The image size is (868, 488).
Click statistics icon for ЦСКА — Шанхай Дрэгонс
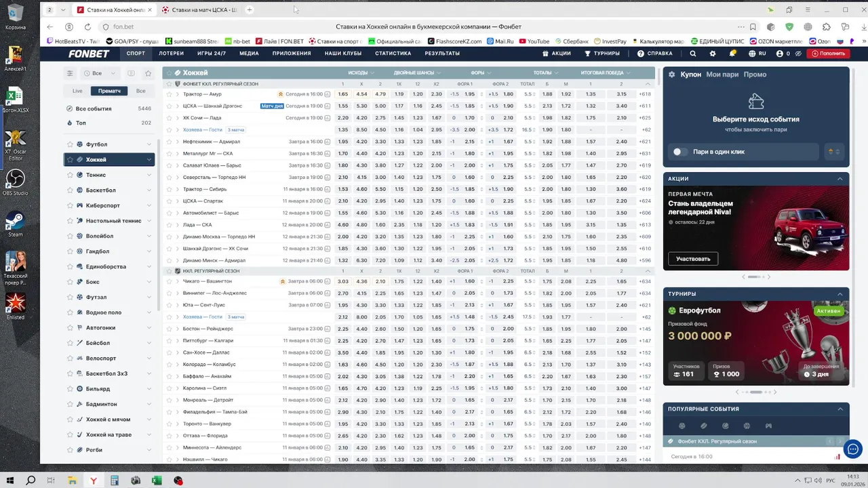click(x=328, y=106)
